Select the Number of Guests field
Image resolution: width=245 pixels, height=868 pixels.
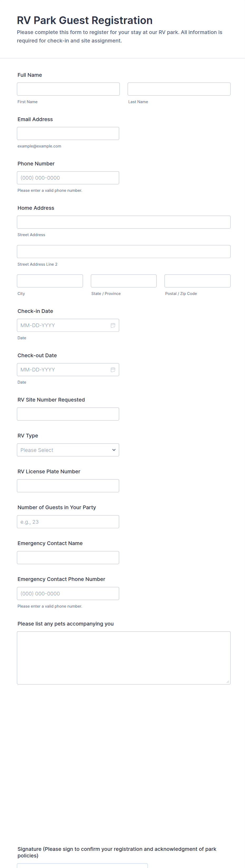click(x=68, y=522)
